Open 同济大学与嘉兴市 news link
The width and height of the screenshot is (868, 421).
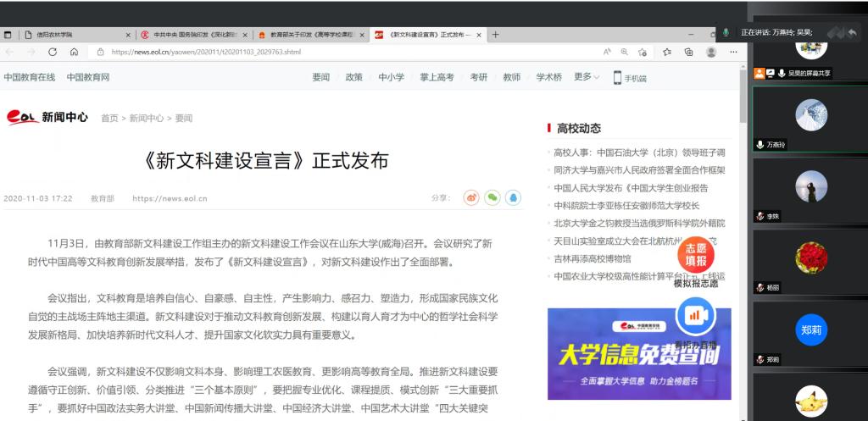[x=638, y=170]
